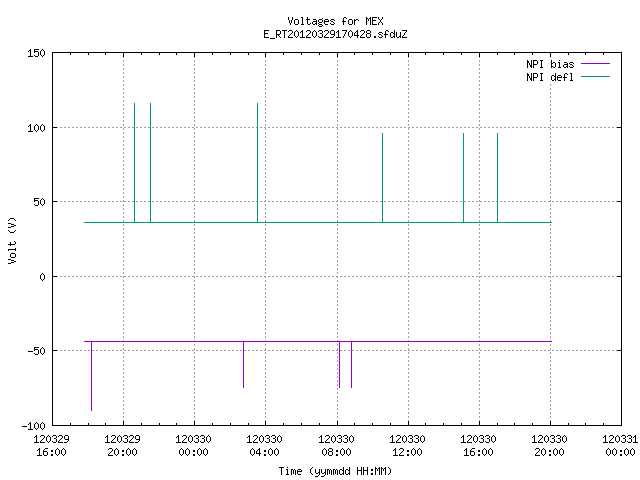Click the green NPI defl baseline trace

click(x=318, y=222)
